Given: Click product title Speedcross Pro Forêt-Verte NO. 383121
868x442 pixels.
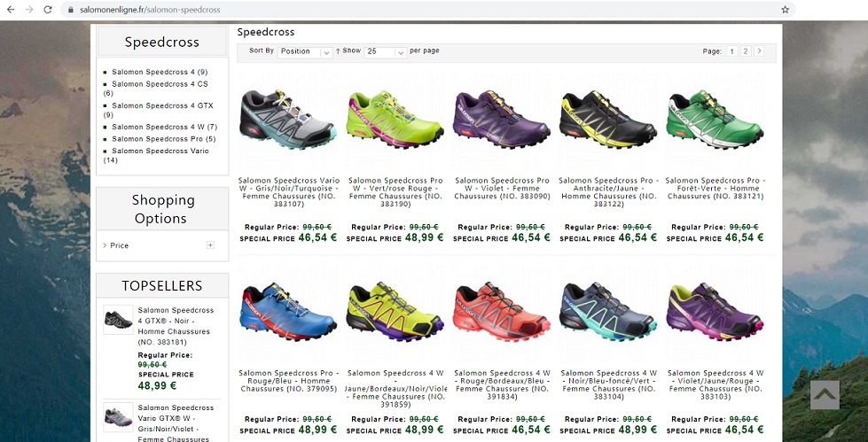Looking at the screenshot, I should (x=716, y=188).
